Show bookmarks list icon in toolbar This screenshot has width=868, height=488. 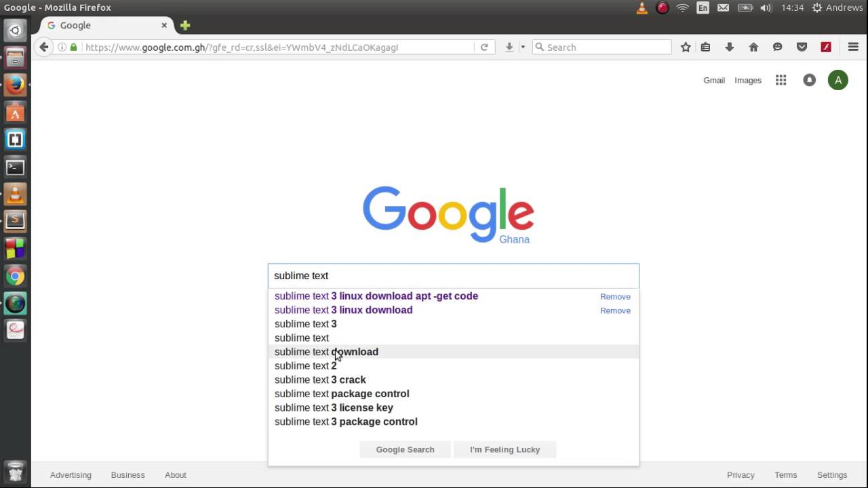705,47
